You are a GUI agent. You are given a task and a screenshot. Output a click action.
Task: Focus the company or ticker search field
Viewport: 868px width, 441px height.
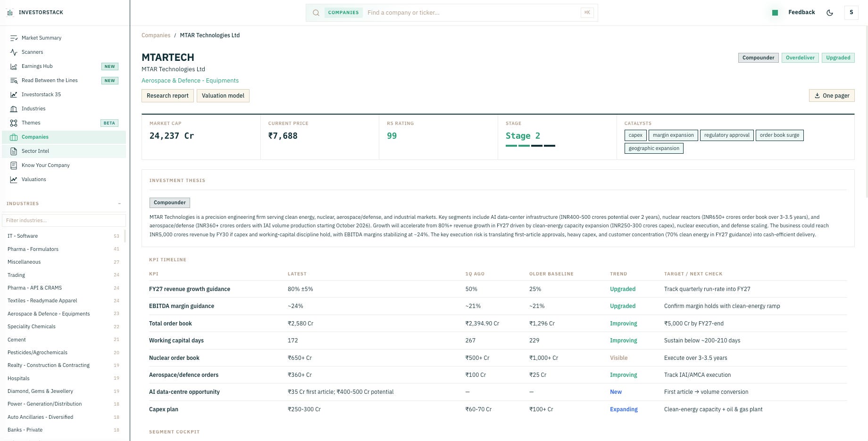[x=472, y=13]
